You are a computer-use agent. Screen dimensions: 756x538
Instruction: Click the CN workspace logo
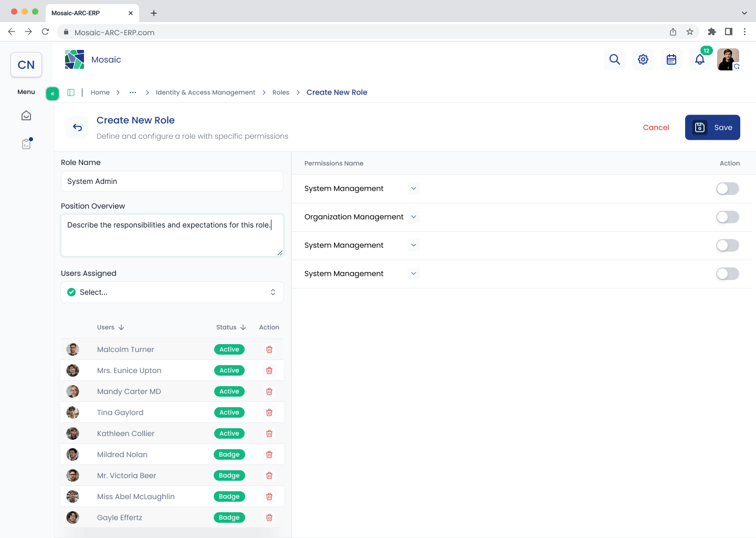(x=26, y=65)
